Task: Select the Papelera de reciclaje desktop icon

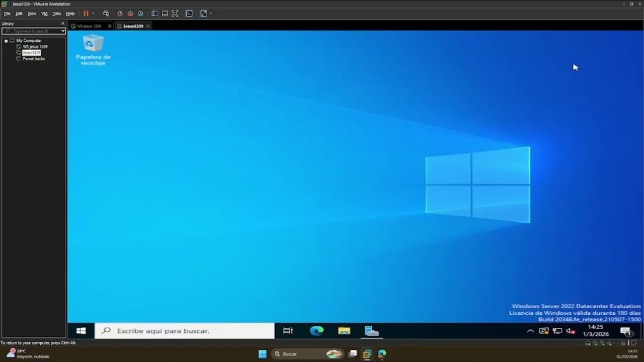Action: 93,50
